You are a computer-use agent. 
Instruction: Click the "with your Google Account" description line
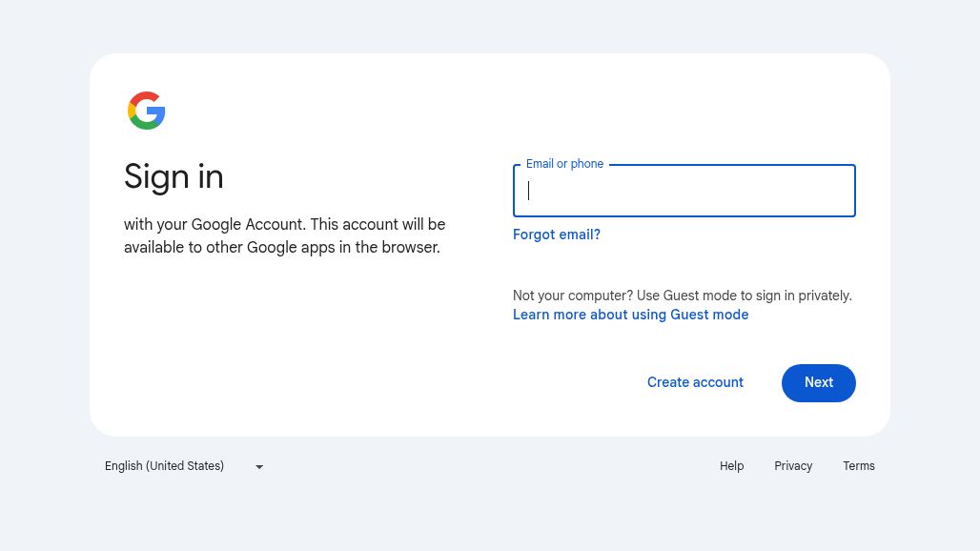coord(284,225)
